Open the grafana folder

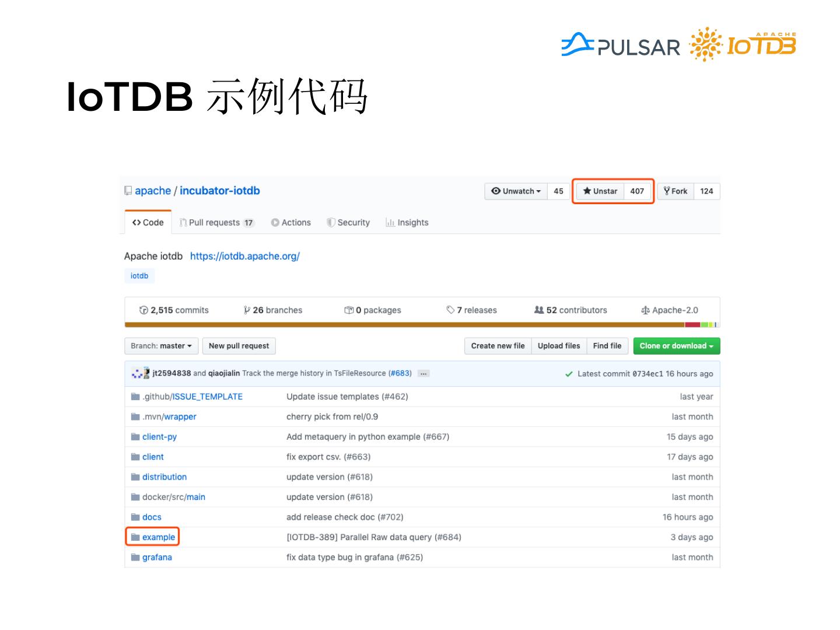157,557
